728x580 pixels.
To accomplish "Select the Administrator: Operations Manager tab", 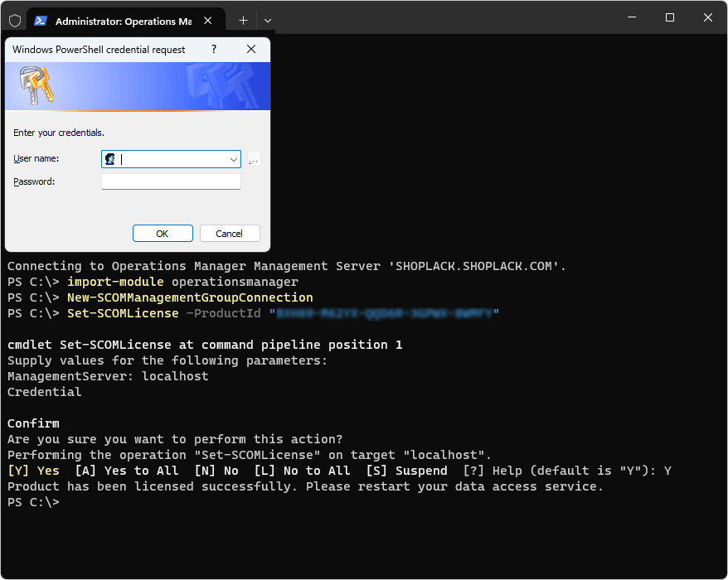I will point(126,21).
